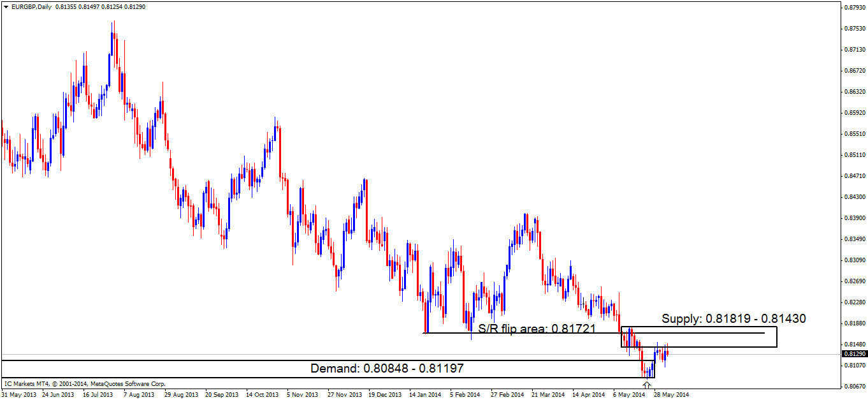Click the Supply: 0.81819 - 0.81430 label
868x400 pixels.
pyautogui.click(x=734, y=318)
